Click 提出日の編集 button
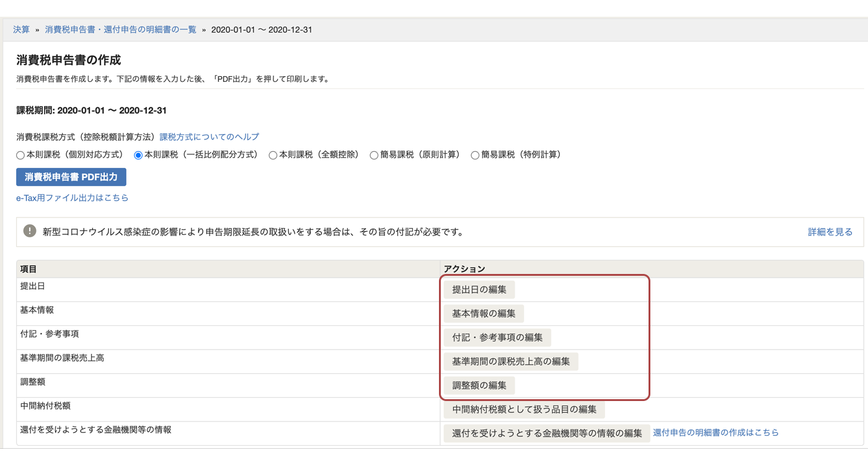 479,289
